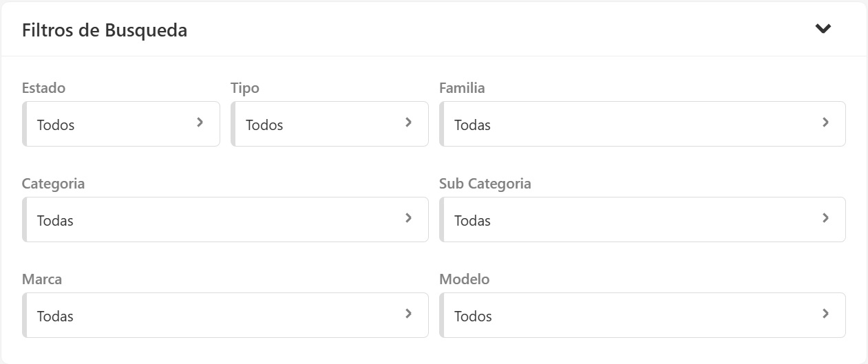Viewport: 868px width, 364px height.
Task: Select the Modelo label text
Action: click(x=465, y=279)
